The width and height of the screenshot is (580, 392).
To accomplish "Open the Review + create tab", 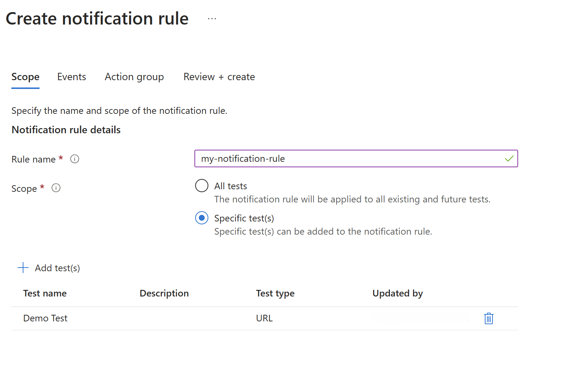I will (219, 77).
